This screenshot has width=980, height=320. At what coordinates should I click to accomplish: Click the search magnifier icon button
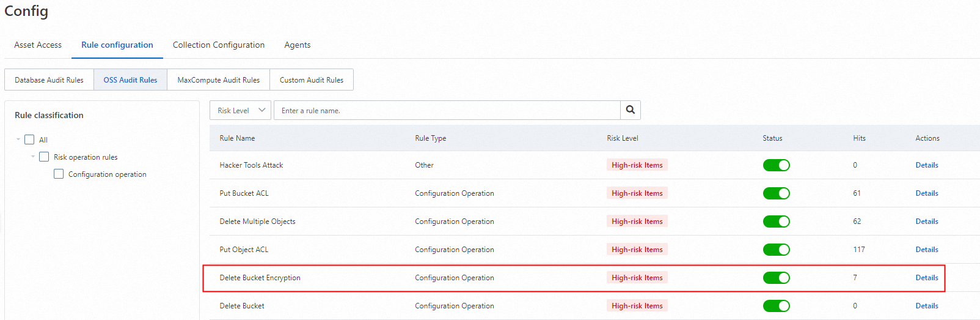[631, 110]
